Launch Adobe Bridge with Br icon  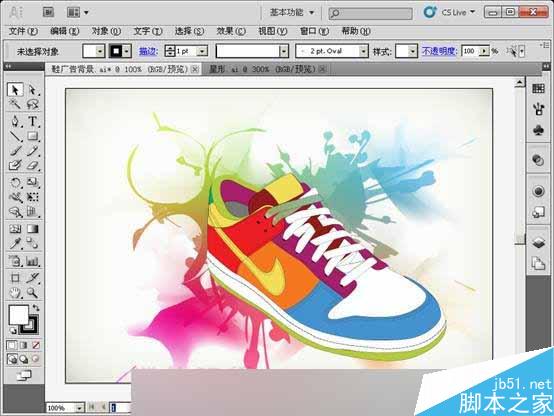pos(48,12)
